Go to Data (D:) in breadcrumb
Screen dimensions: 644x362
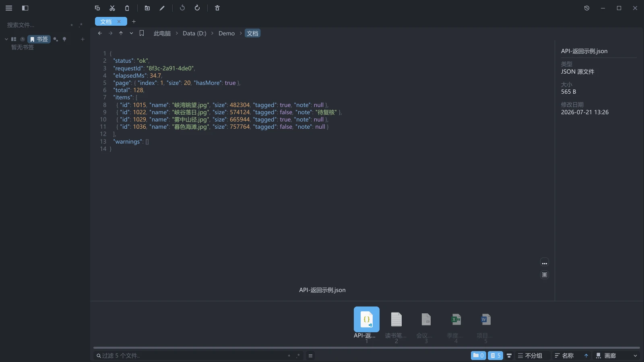(194, 33)
